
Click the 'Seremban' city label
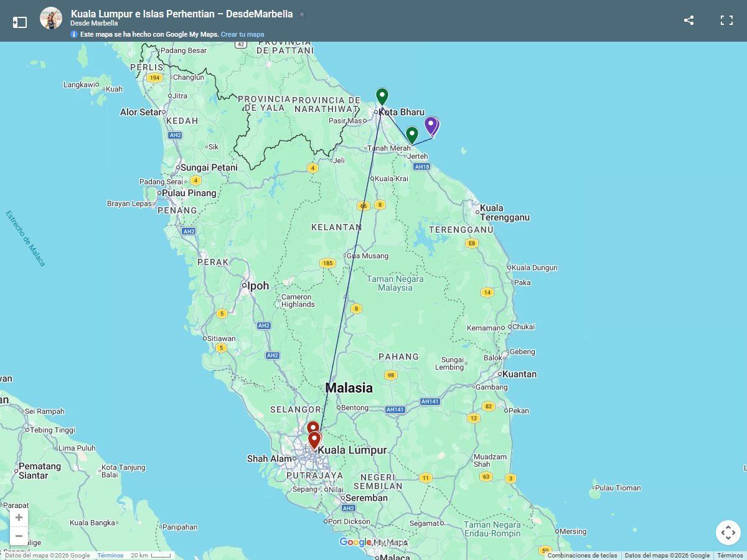click(367, 498)
